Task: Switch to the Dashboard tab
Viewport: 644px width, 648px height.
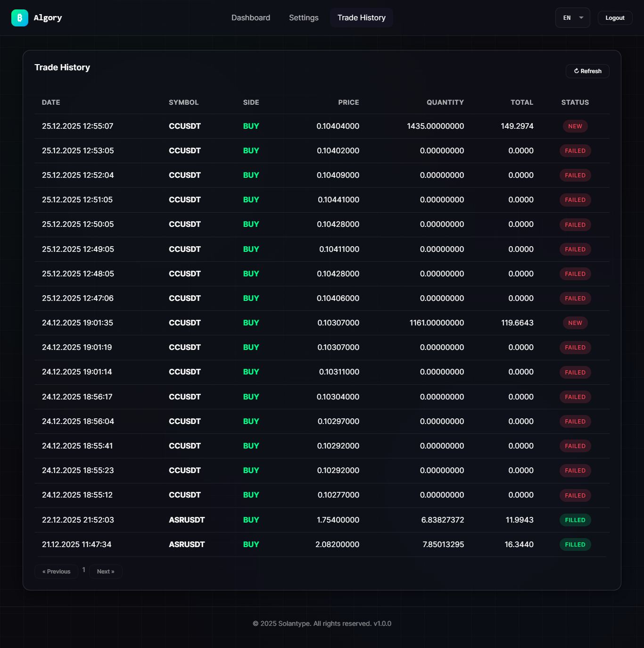Action: 250,18
